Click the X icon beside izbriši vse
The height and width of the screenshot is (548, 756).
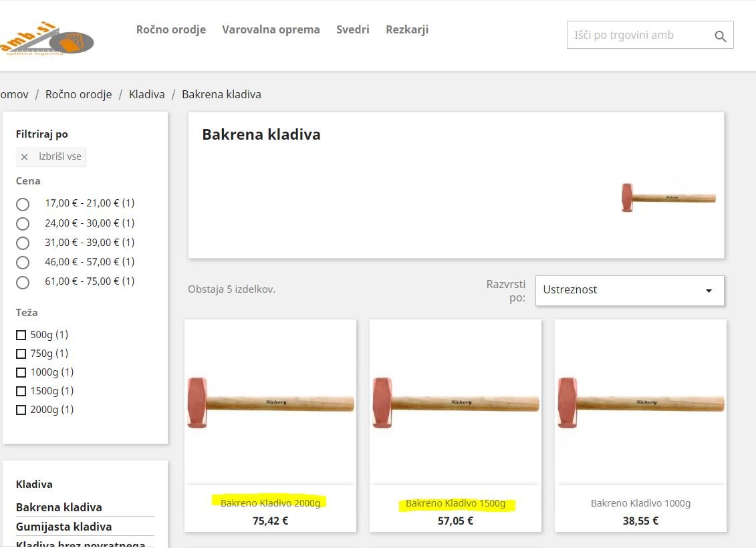[x=25, y=156]
